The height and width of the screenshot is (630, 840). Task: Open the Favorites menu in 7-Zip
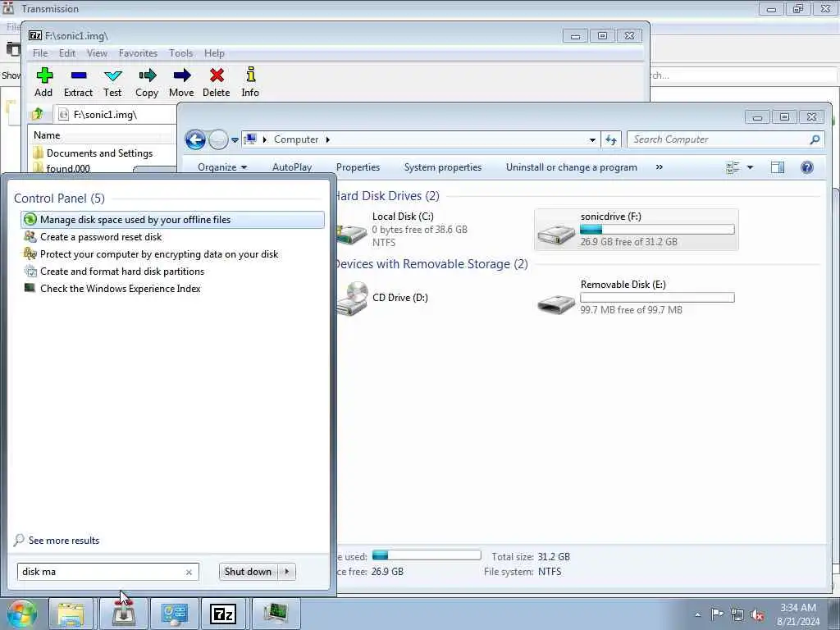138,53
